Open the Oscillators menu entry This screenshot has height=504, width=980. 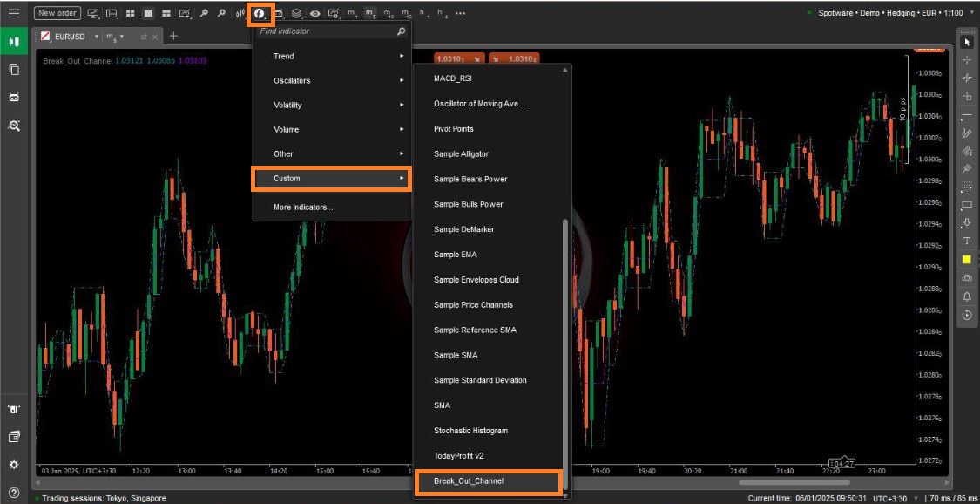click(331, 80)
